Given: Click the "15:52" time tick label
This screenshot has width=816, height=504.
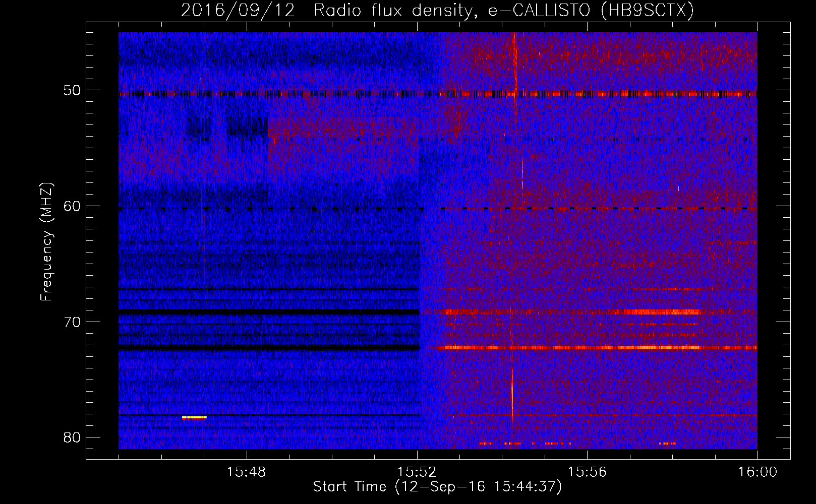Looking at the screenshot, I should [x=417, y=472].
